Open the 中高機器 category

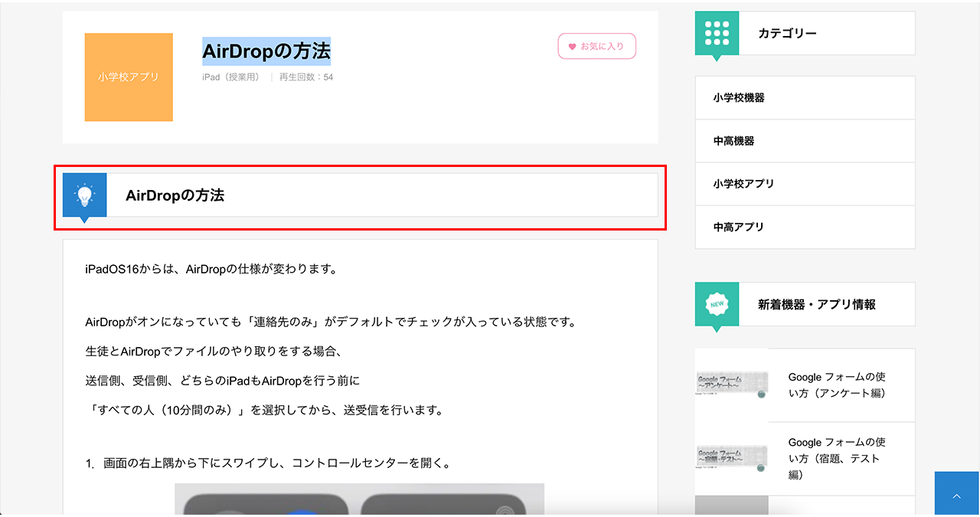805,141
